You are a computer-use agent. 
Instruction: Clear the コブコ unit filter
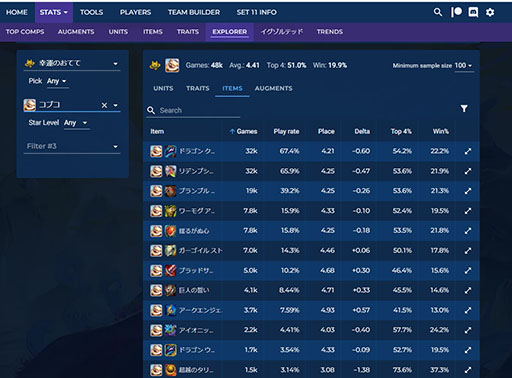click(x=104, y=105)
